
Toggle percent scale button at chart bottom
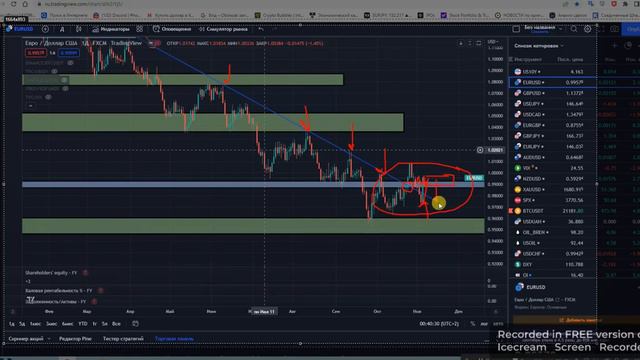[473, 324]
